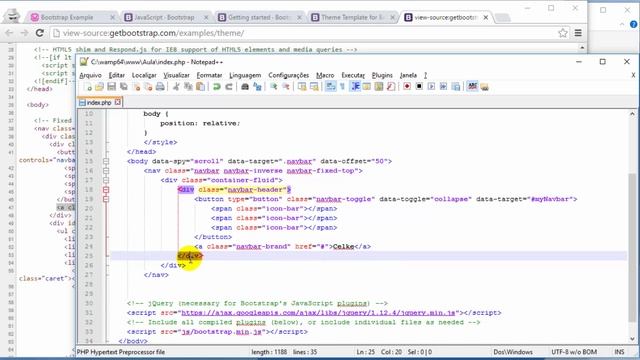
Task: Open the Configurações menu
Action: (289, 76)
